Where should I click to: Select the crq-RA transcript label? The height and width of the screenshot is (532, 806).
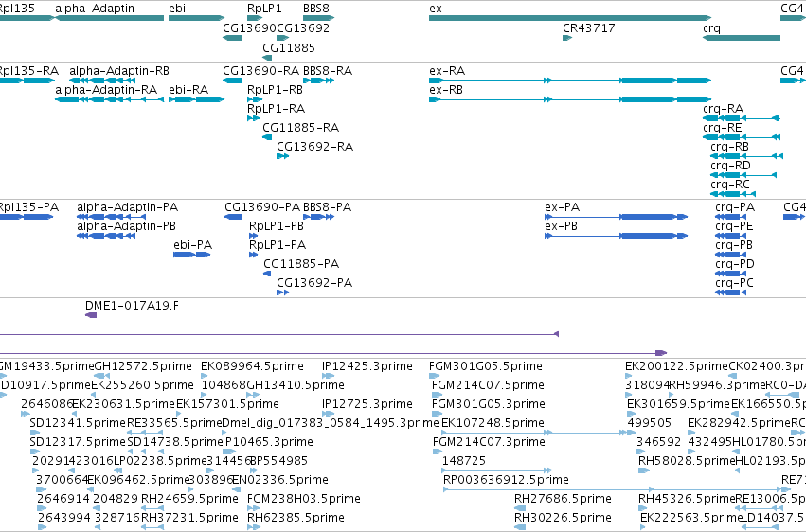pyautogui.click(x=724, y=108)
